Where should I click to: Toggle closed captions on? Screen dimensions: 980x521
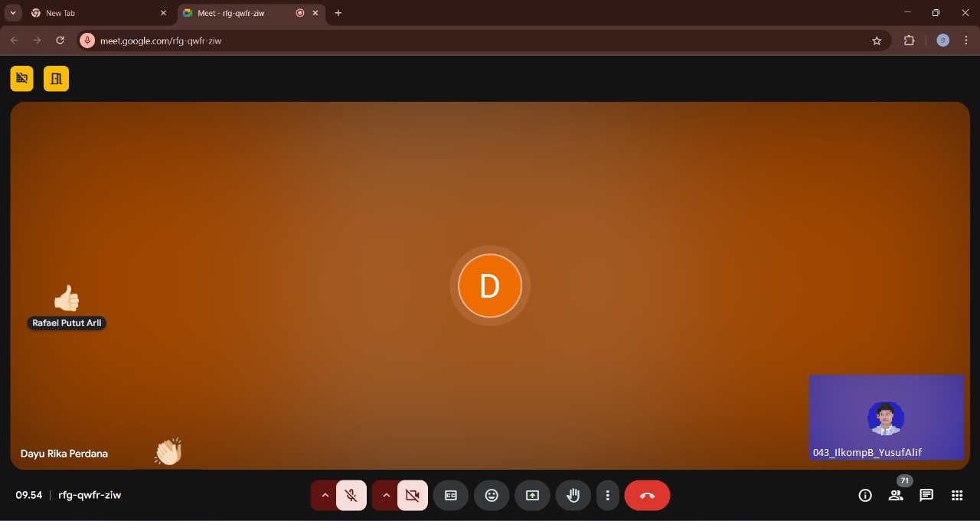tap(451, 496)
